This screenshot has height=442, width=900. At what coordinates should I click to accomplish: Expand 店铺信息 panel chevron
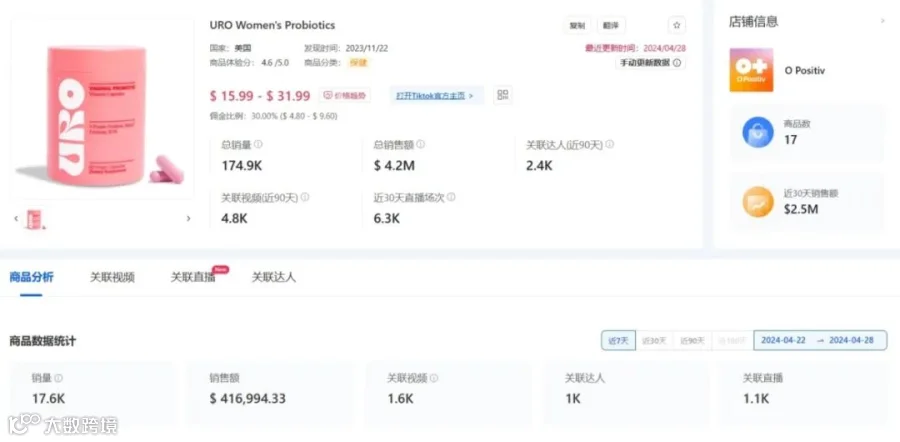pos(883,21)
